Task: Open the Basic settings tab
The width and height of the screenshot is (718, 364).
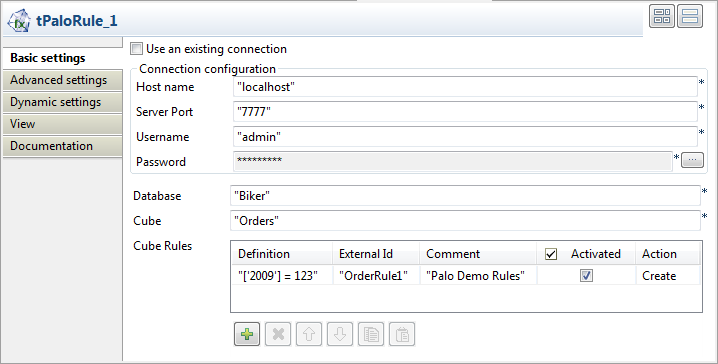Action: [x=62, y=58]
